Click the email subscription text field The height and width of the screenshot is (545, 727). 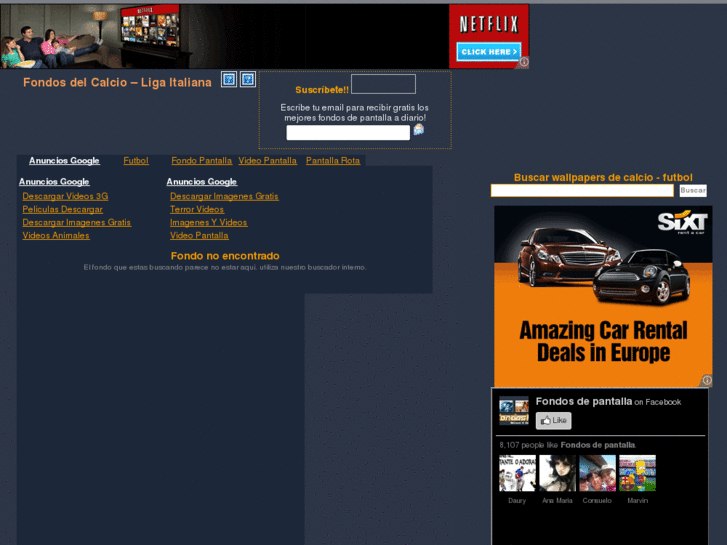pyautogui.click(x=347, y=133)
